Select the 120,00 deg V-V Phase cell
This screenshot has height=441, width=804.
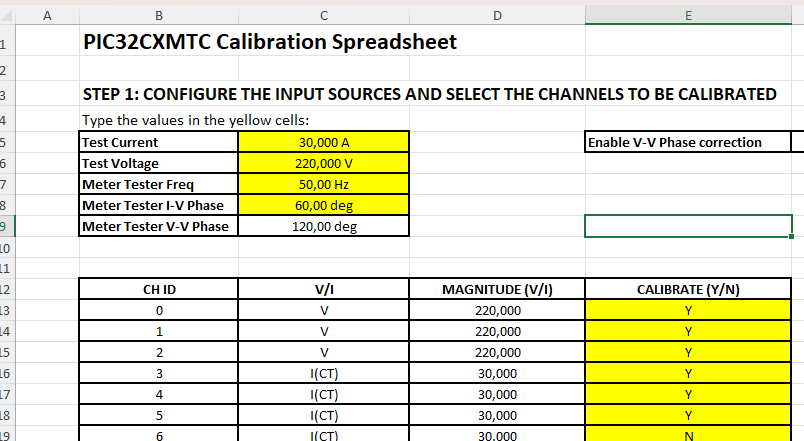(x=324, y=226)
